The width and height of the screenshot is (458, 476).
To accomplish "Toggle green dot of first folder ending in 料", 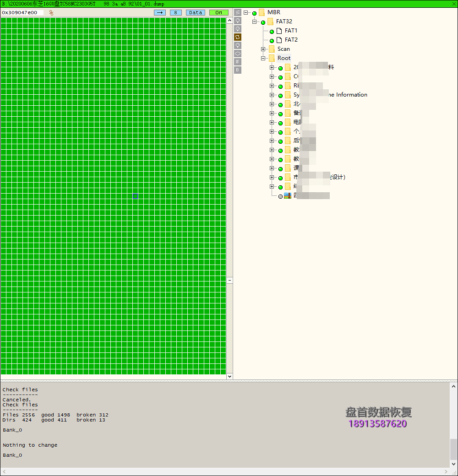I will pos(281,68).
